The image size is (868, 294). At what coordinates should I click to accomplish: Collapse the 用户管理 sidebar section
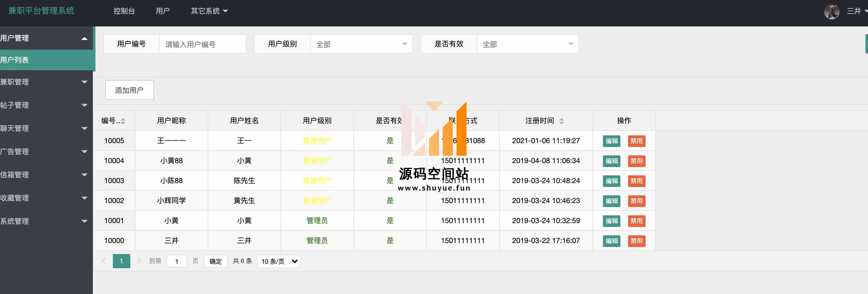pos(46,38)
